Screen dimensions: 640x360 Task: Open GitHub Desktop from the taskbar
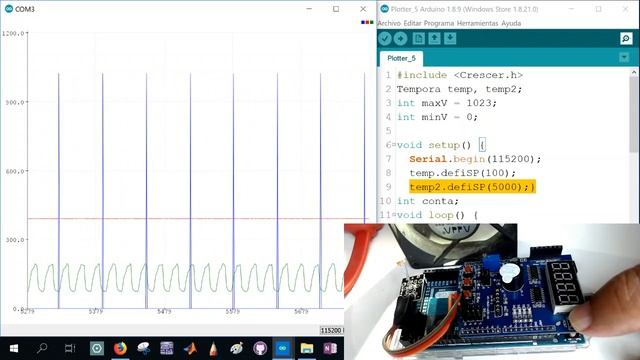click(260, 349)
